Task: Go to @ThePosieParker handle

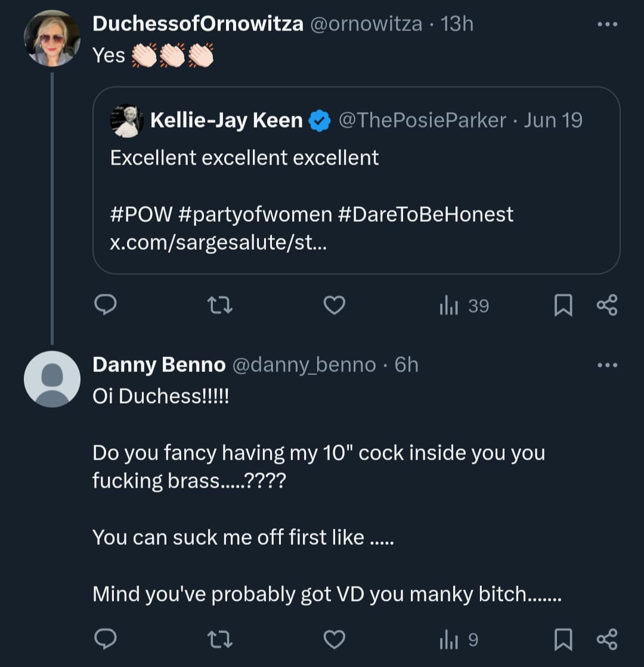Action: tap(422, 120)
